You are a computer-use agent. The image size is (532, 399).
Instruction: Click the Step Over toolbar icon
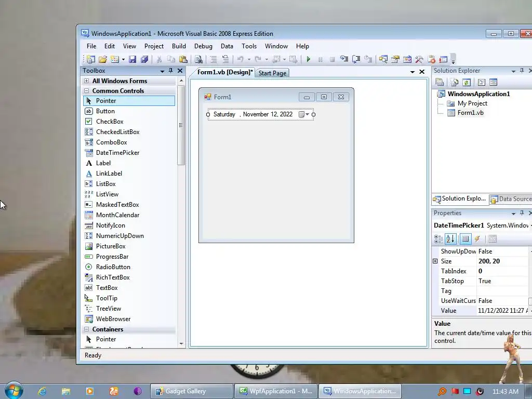click(356, 59)
